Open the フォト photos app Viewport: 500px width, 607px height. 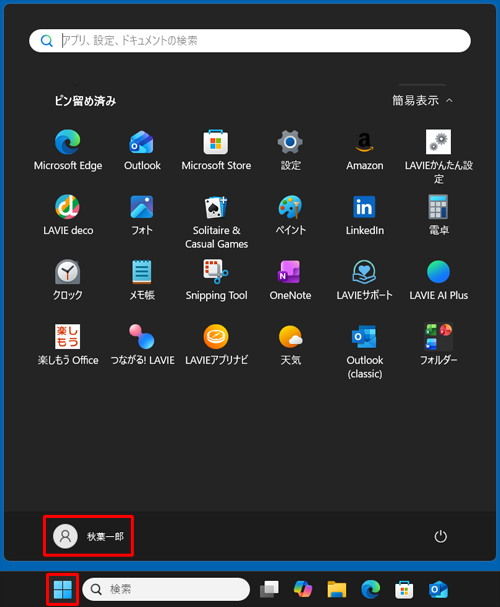pos(142,215)
